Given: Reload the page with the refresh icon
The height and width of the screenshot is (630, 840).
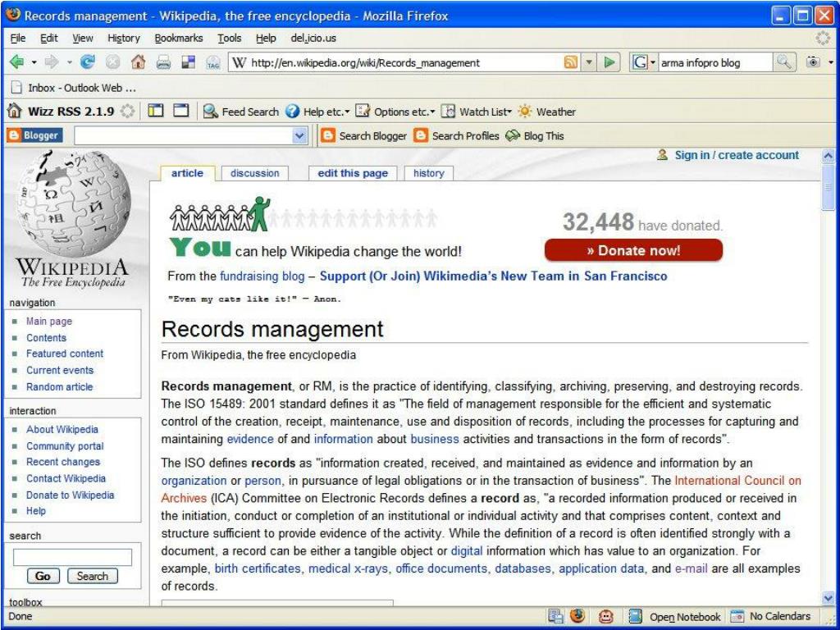Looking at the screenshot, I should (x=87, y=62).
